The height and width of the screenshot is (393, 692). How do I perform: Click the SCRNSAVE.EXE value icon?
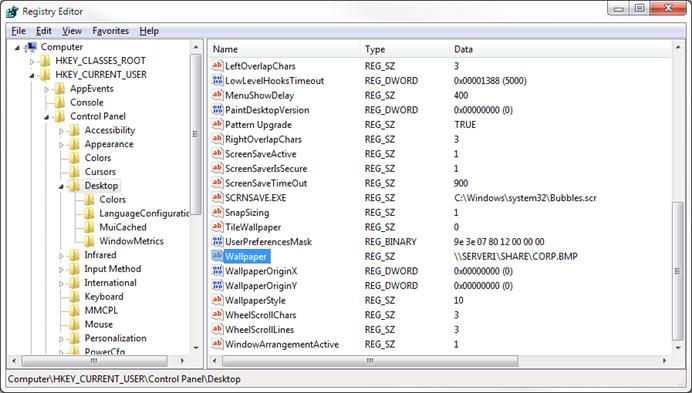pyautogui.click(x=217, y=197)
